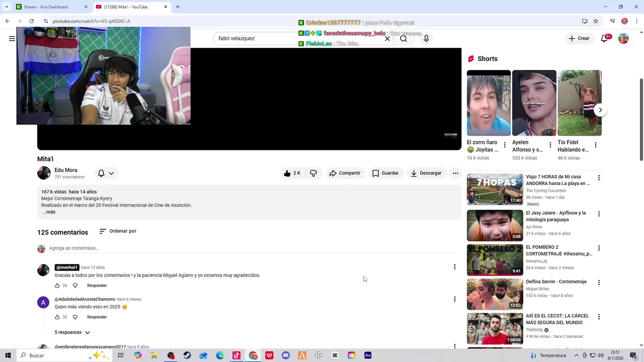Screen dimensions: 644x362
Task: Open options for ASÍ ES EL CECOT video
Action: (x=599, y=317)
